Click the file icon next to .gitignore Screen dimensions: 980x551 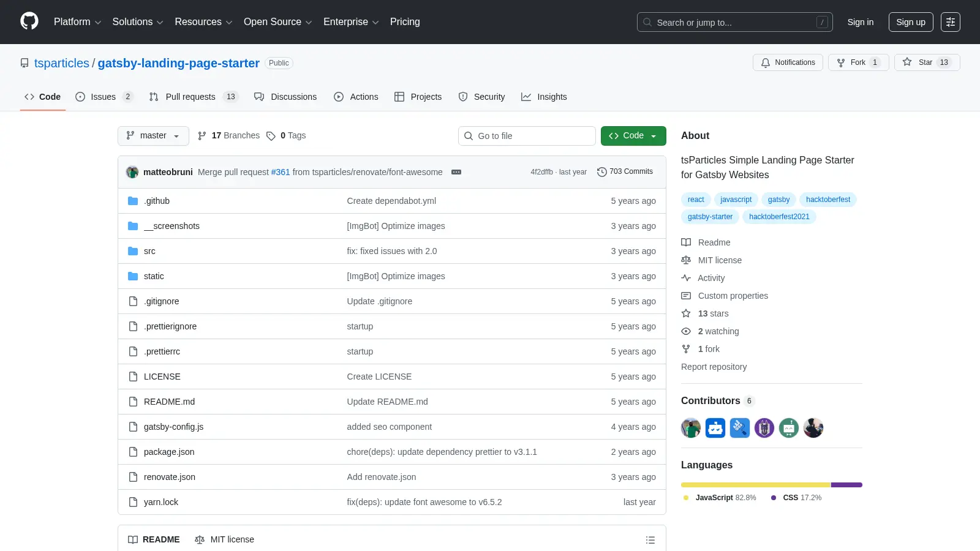point(133,301)
